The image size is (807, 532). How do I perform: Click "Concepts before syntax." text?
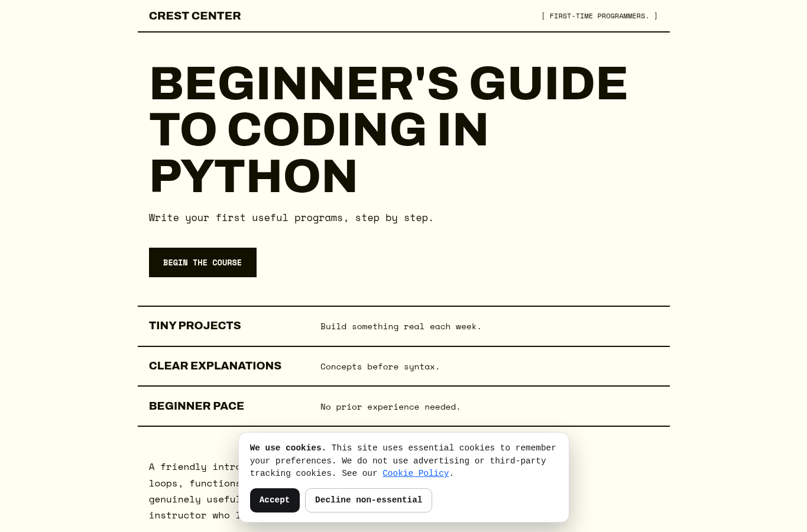coord(380,366)
